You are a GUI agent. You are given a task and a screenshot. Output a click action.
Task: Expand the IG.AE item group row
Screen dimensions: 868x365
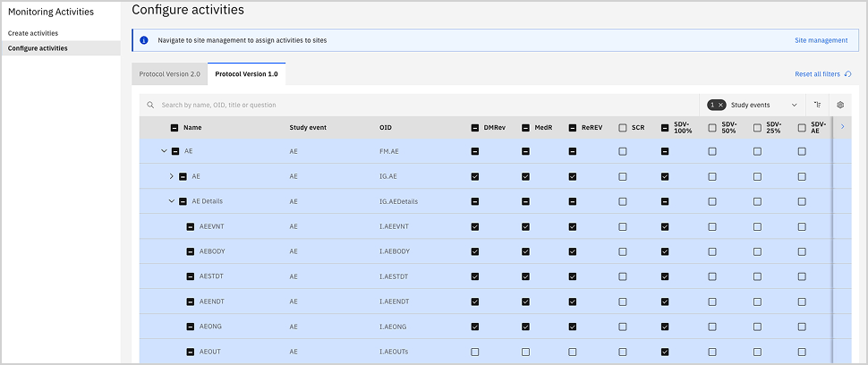pyautogui.click(x=171, y=176)
